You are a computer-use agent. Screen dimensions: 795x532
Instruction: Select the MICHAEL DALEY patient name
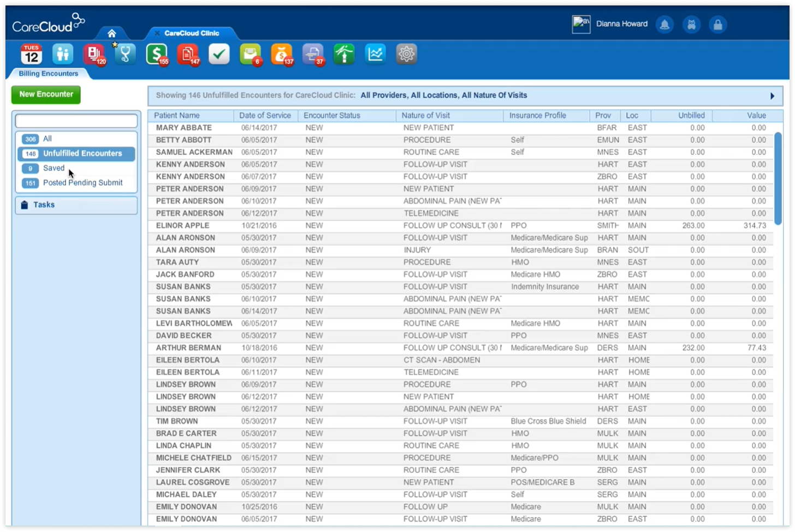coord(186,494)
